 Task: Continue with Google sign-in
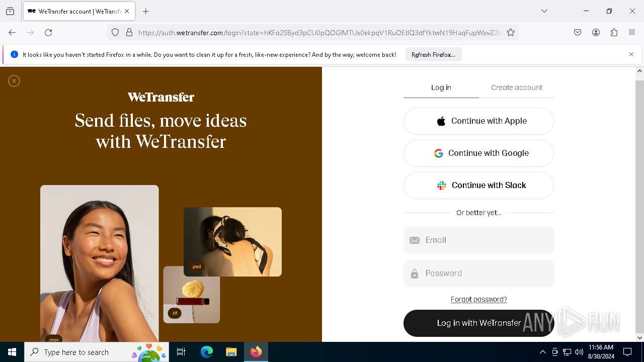(479, 153)
